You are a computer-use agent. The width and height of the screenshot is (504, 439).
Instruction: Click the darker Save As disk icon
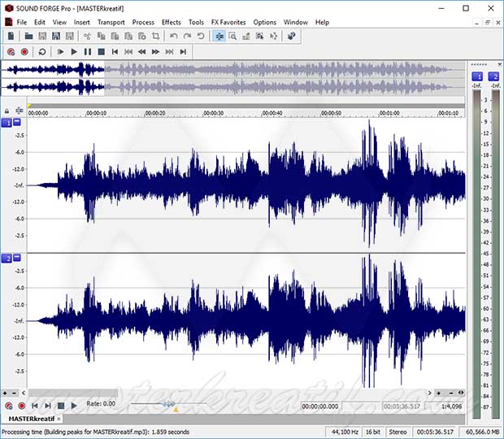56,36
